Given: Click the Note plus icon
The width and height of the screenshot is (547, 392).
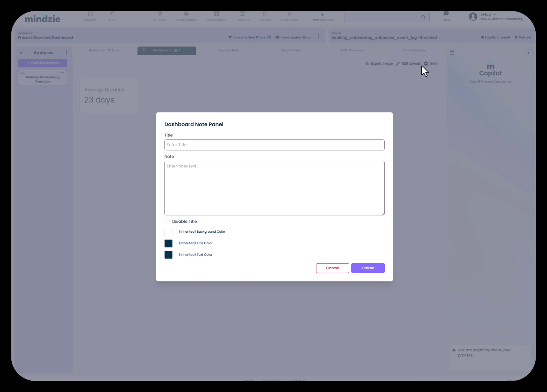Looking at the screenshot, I should (x=426, y=63).
